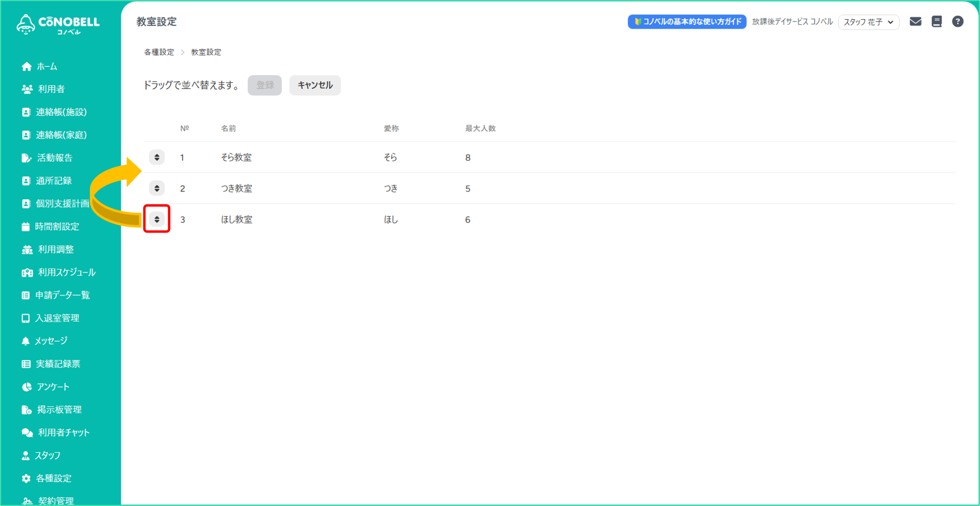Select メッセージ bell menu item
The height and width of the screenshot is (506, 980).
51,341
